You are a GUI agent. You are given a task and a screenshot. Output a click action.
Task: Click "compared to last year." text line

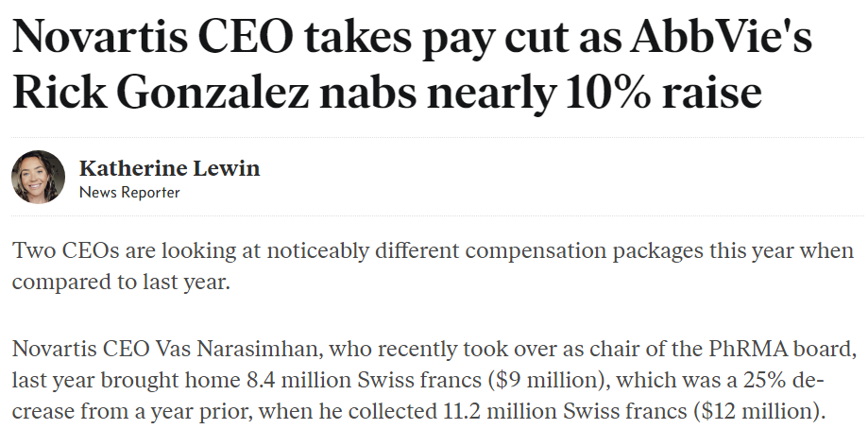(121, 283)
